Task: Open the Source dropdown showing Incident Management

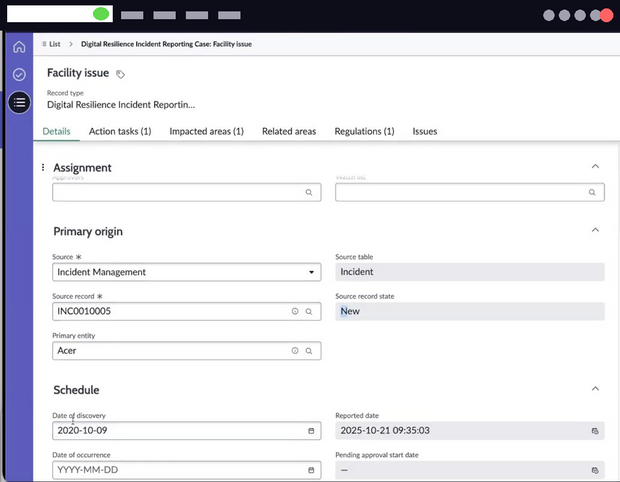Action: (x=187, y=272)
